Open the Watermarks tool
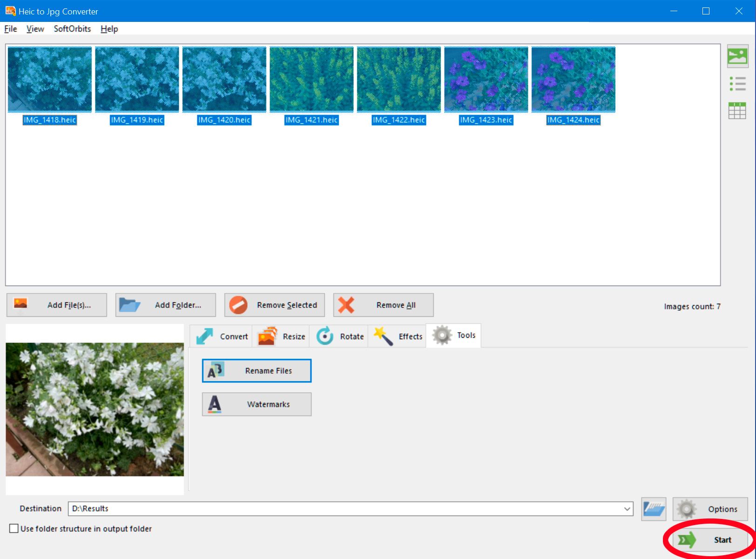The image size is (756, 559). [x=256, y=404]
